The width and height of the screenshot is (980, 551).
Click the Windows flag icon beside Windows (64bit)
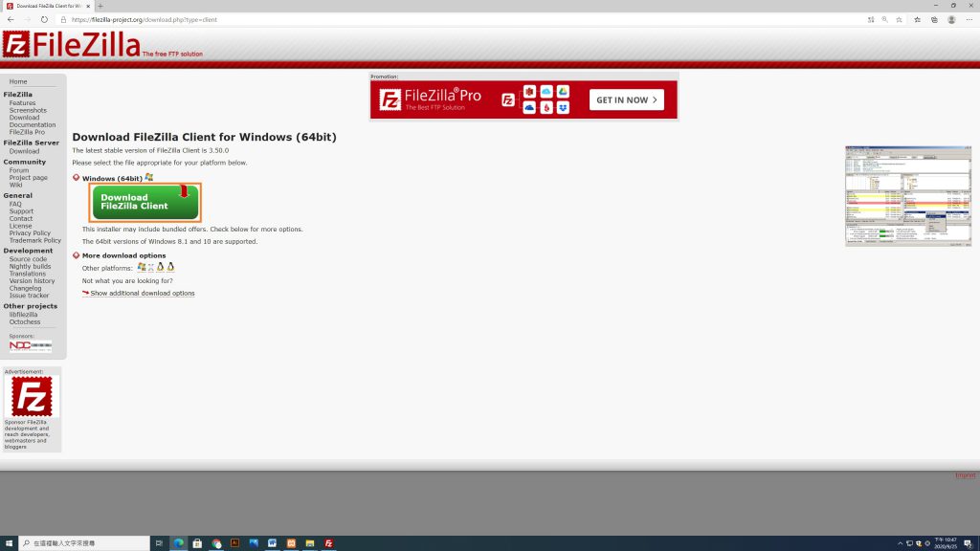148,177
